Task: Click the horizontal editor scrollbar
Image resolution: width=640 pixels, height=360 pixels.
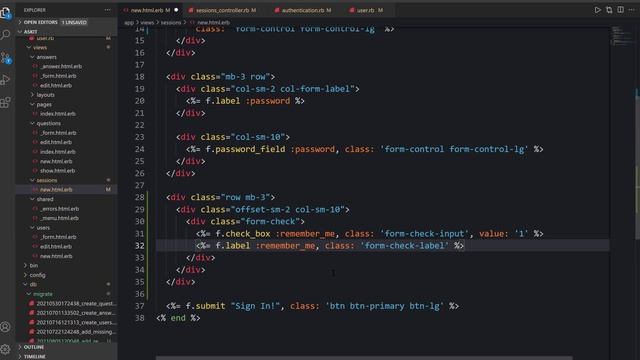Action: tap(364, 358)
